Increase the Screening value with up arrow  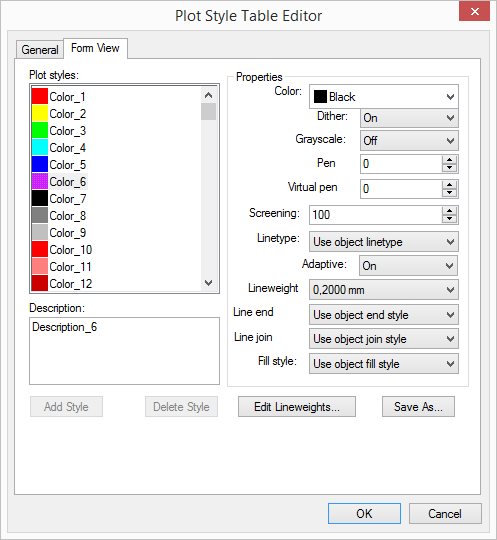[449, 211]
